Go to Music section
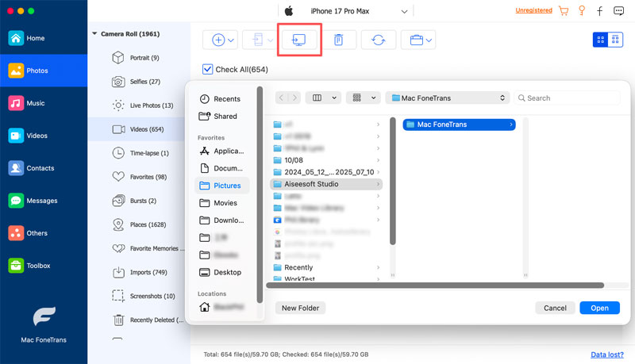 (x=44, y=103)
